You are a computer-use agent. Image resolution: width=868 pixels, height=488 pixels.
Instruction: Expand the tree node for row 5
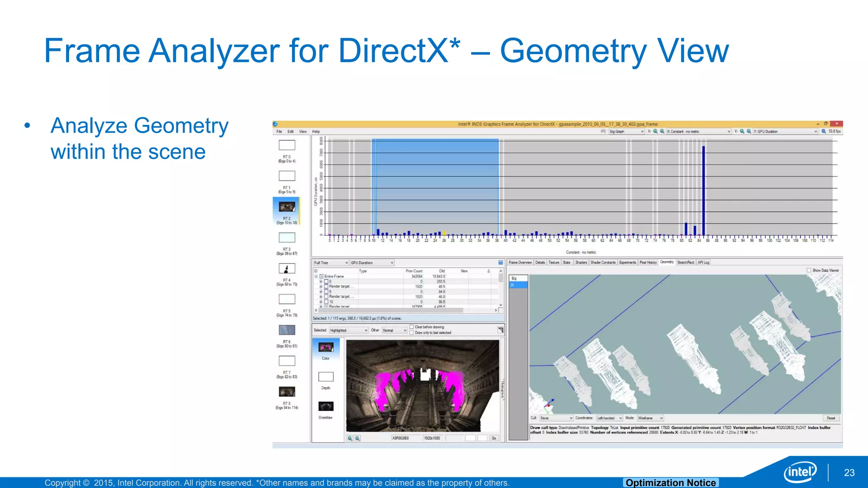point(321,291)
